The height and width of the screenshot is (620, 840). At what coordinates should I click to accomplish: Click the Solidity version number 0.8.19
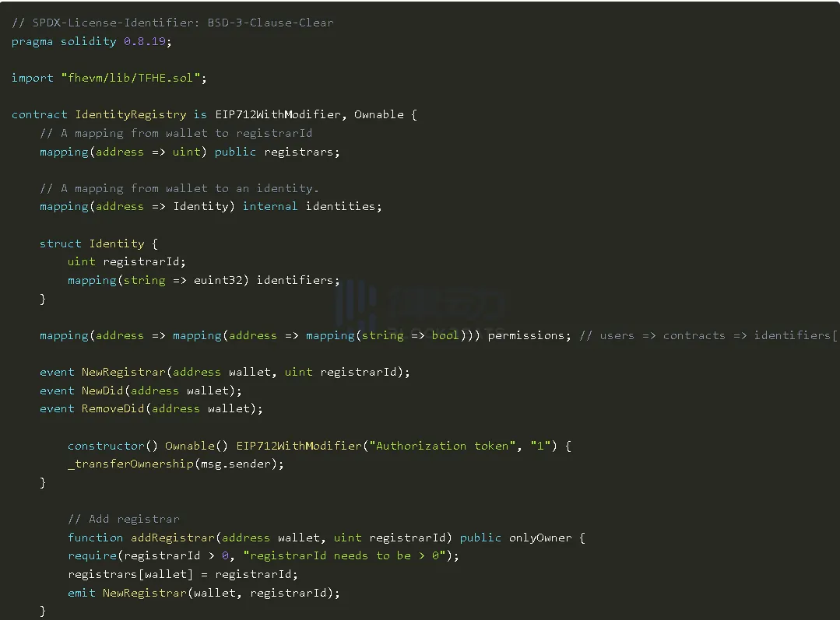pos(145,41)
